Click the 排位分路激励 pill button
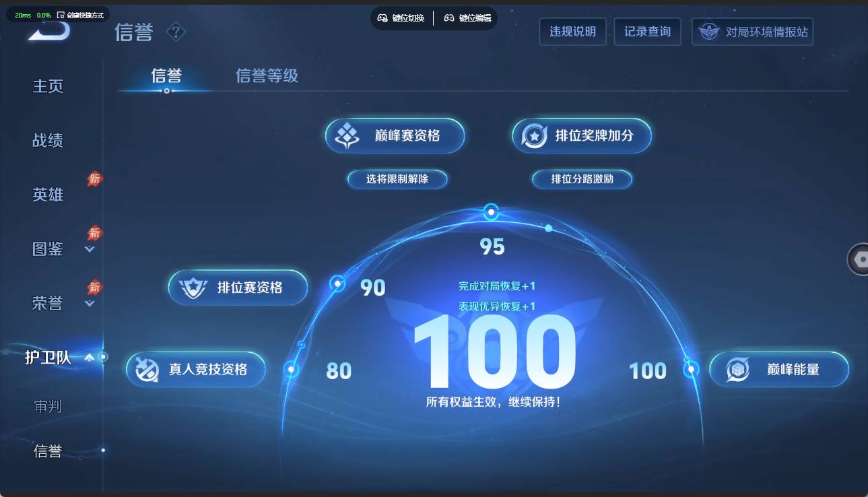 click(582, 179)
